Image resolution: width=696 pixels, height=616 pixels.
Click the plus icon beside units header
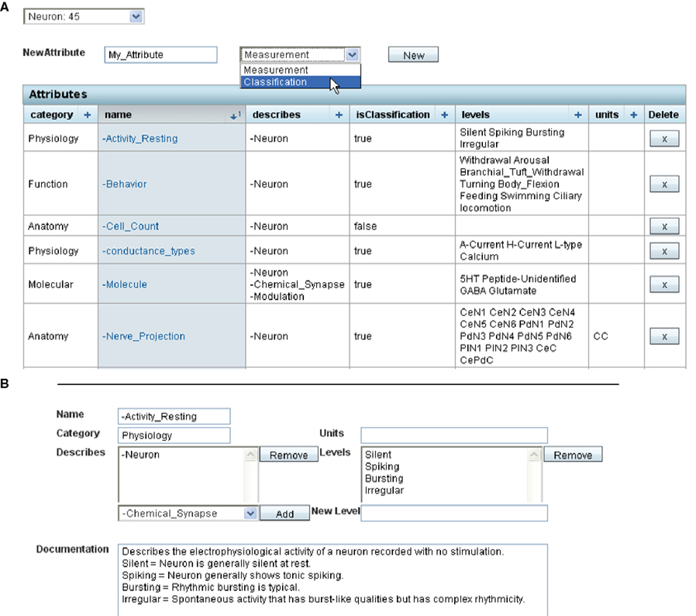(634, 115)
